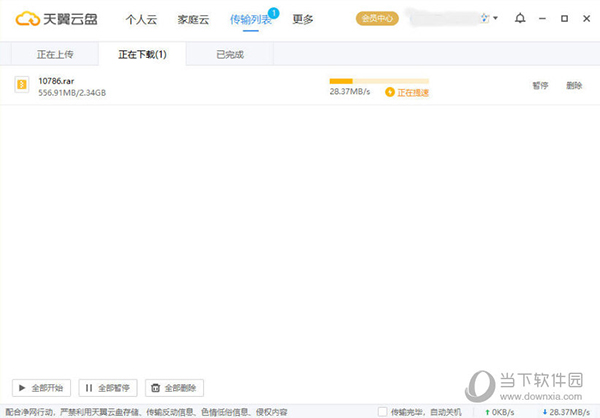Click the upload speed 0KB/s indicator
Viewport: 600px width, 418px height.
500,412
